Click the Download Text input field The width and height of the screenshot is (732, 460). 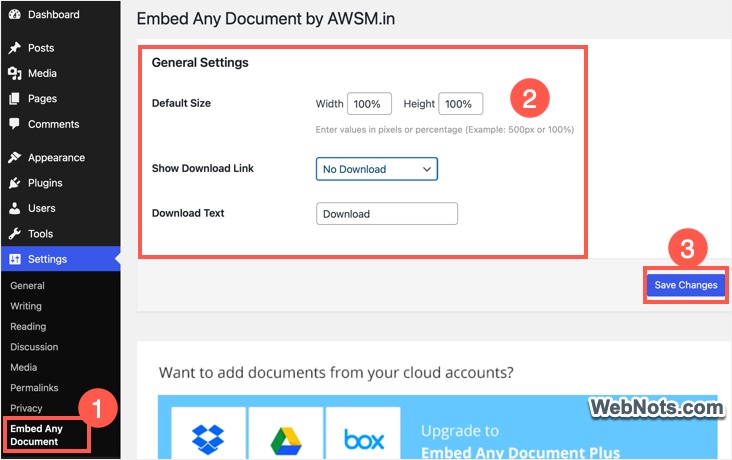point(387,214)
